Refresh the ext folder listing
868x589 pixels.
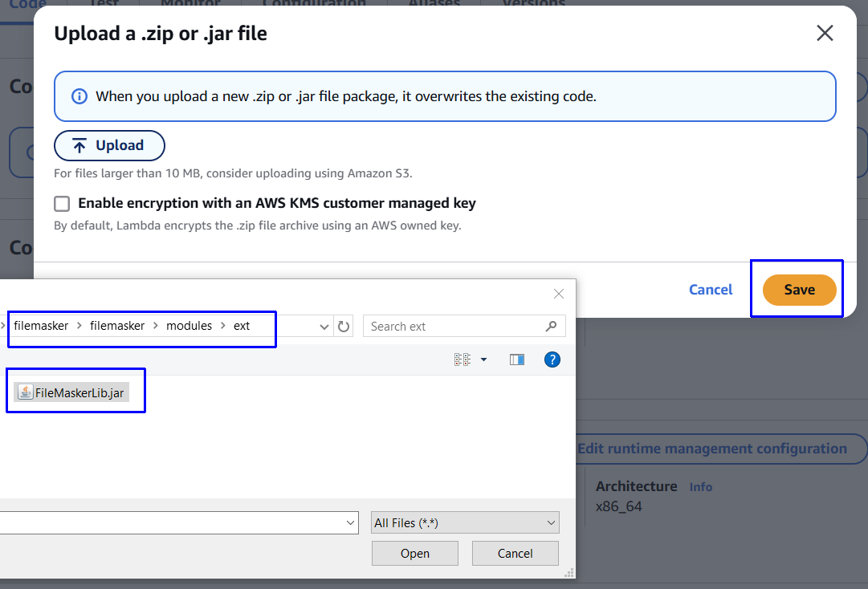(x=343, y=327)
